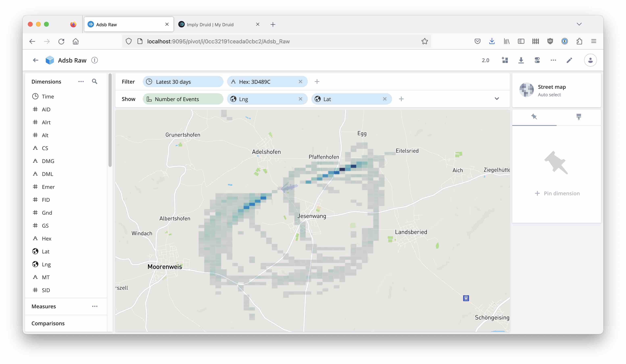Image resolution: width=626 pixels, height=364 pixels.
Task: Open Measures panel more options
Action: 95,306
